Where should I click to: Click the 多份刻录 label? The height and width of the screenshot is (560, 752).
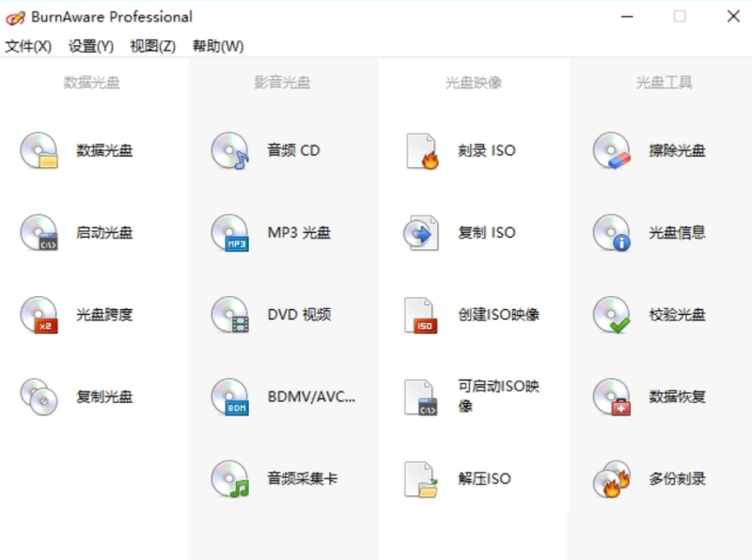coord(677,478)
